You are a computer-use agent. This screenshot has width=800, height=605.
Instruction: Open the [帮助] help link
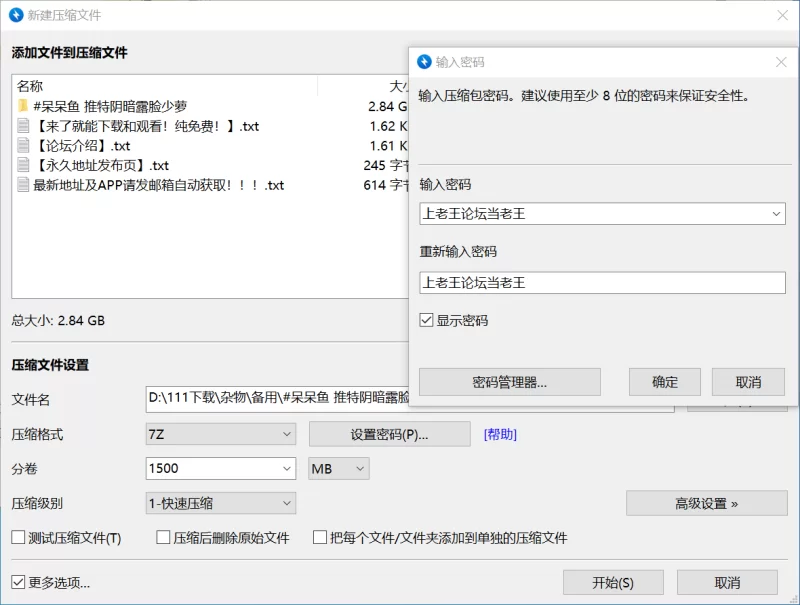(500, 434)
